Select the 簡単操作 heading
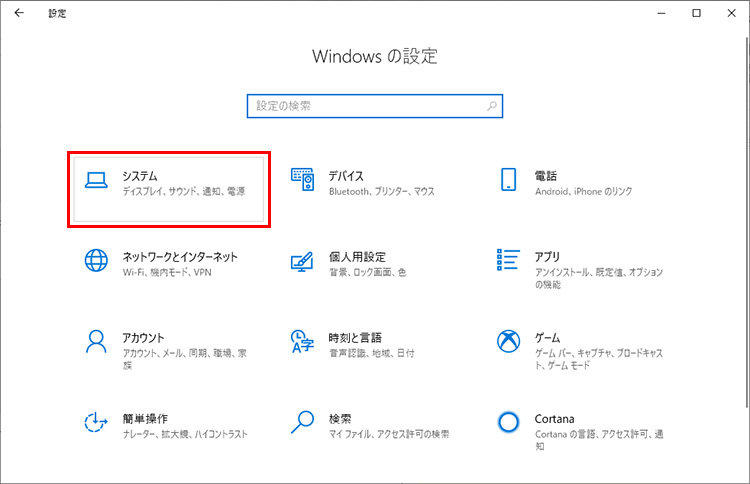The width and height of the screenshot is (750, 484). coord(145,418)
